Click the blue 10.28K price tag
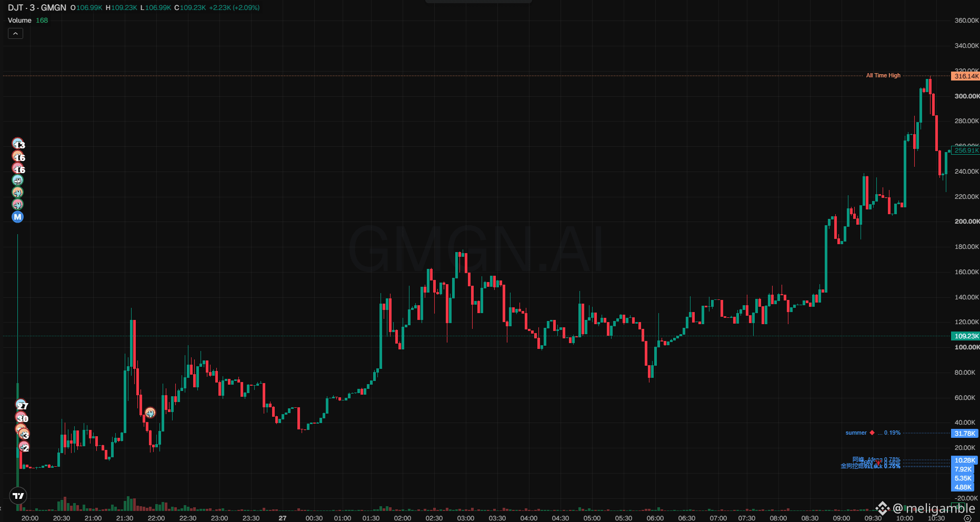Viewport: 980px width, 522px height. [965, 460]
